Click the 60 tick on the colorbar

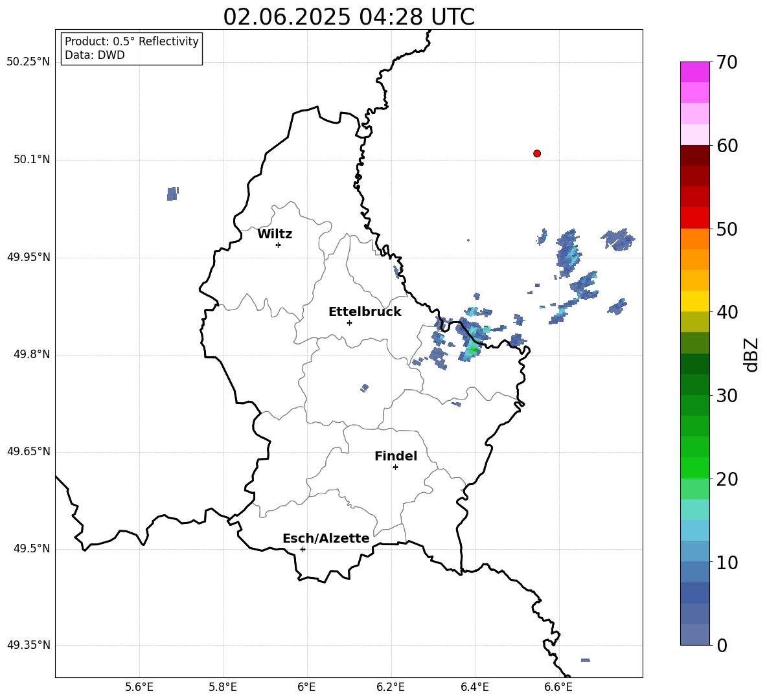[x=727, y=146]
